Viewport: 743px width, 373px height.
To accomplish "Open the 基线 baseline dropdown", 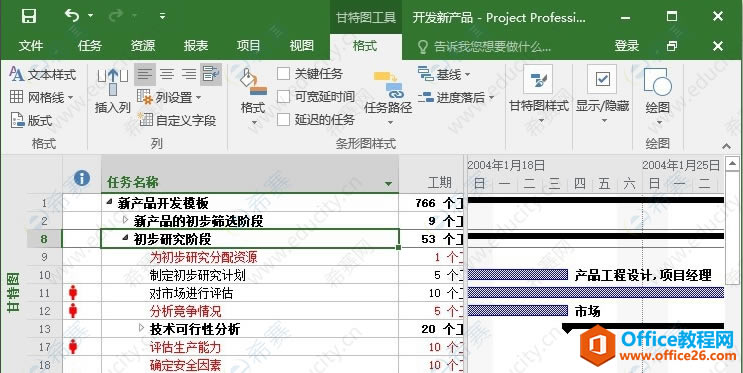I will (444, 74).
